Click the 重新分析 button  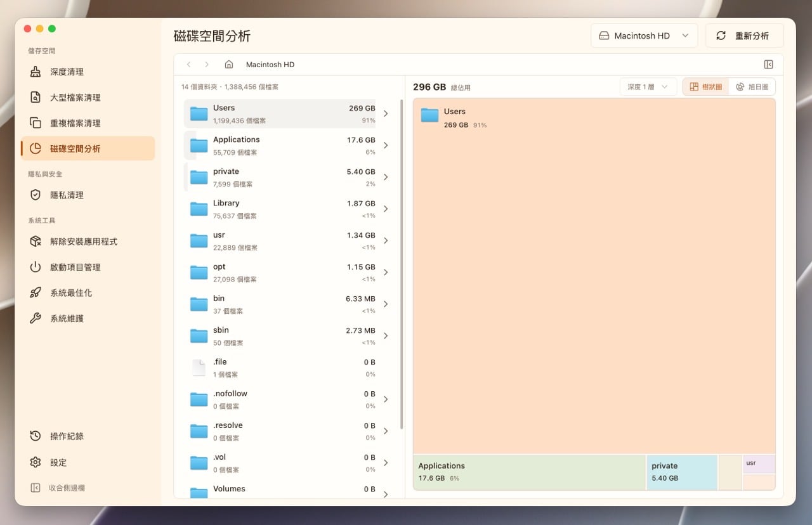[x=744, y=36]
